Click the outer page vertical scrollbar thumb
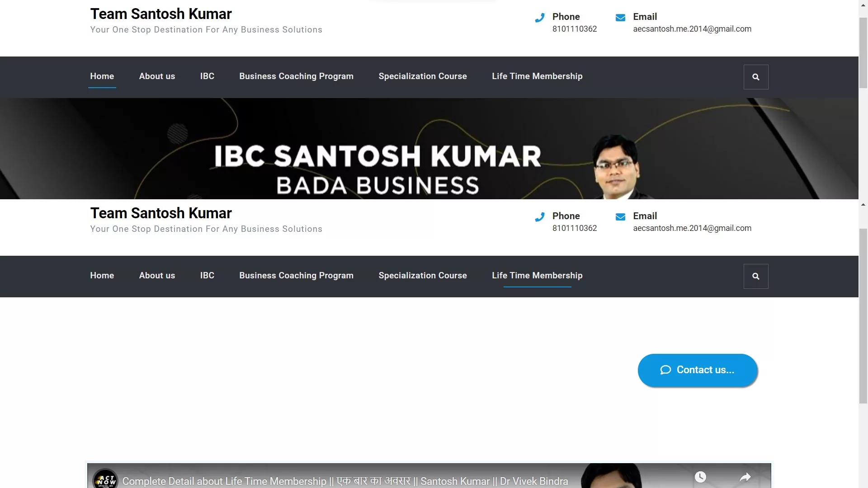 pos(863,52)
